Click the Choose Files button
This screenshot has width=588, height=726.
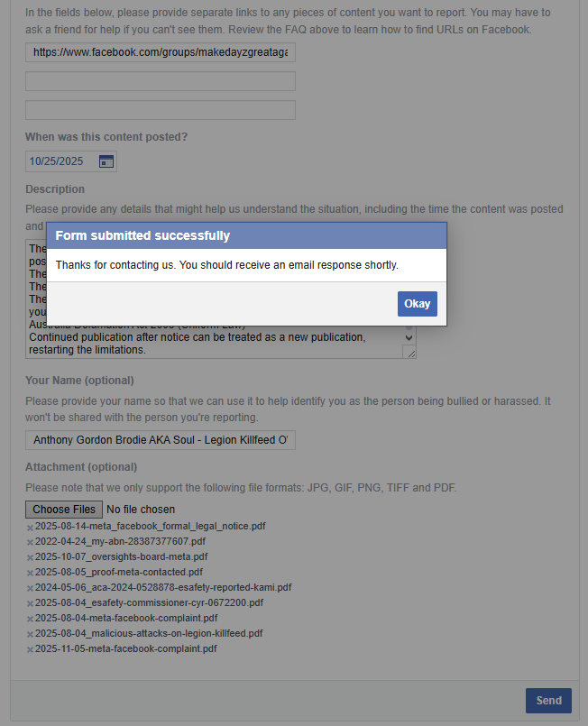64,510
